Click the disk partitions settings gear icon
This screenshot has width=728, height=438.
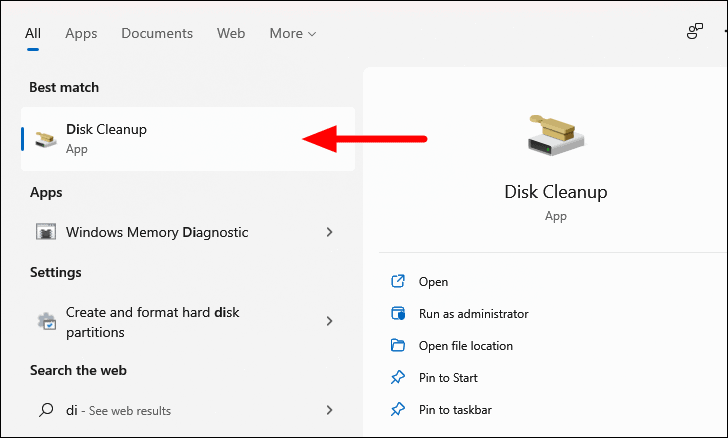click(47, 321)
